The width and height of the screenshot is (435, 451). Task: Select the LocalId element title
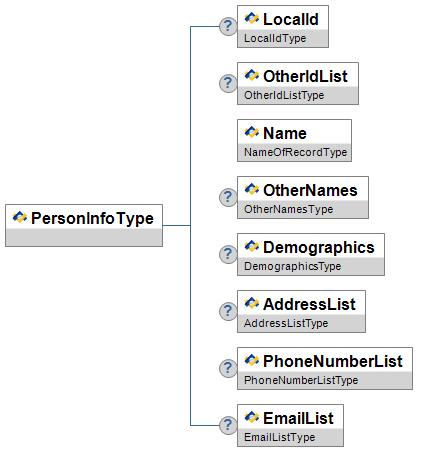coord(291,19)
